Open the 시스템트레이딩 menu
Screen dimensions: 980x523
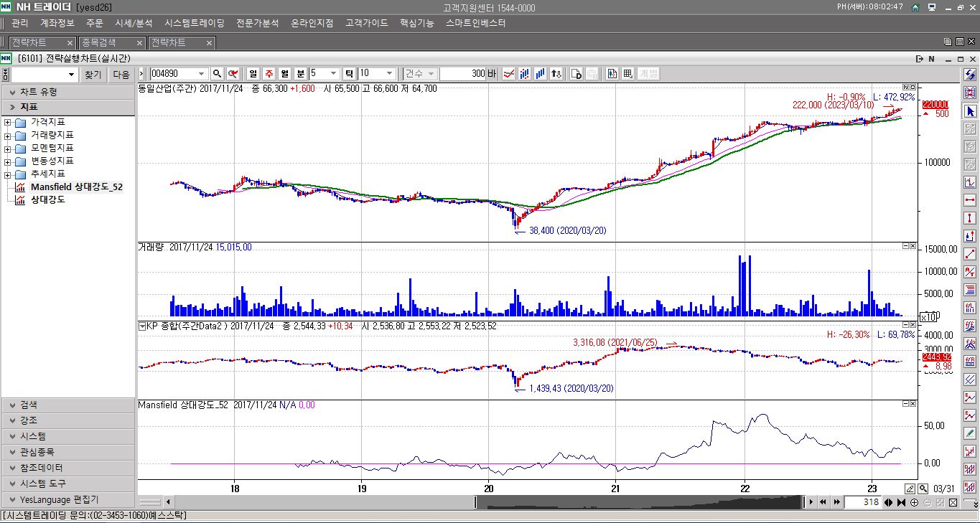[194, 23]
